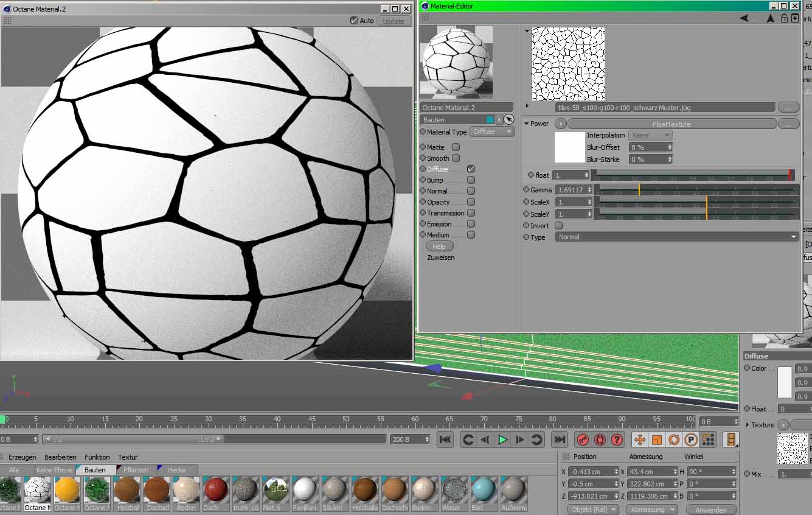The image size is (812, 515).
Task: Uncheck the Diffuse channel checkbox
Action: pyautogui.click(x=471, y=169)
